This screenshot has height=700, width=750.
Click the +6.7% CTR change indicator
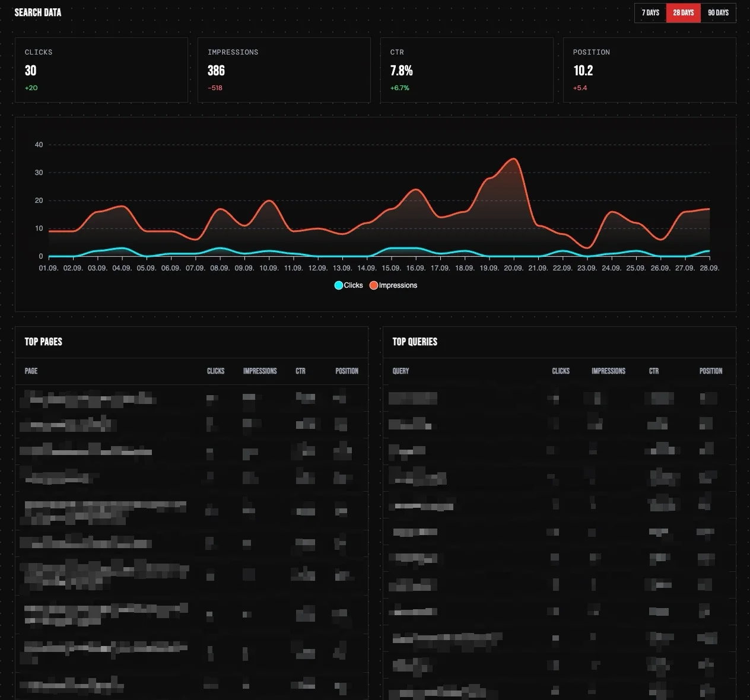tap(399, 88)
